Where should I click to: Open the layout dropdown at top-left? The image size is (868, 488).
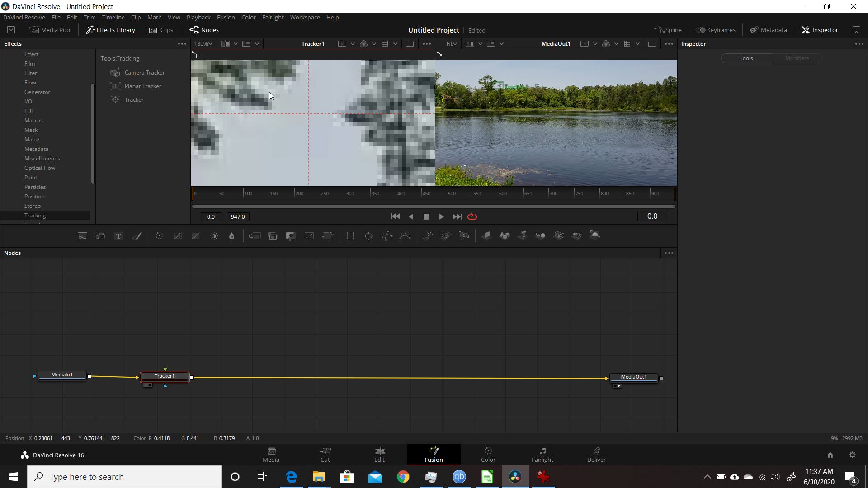11,30
